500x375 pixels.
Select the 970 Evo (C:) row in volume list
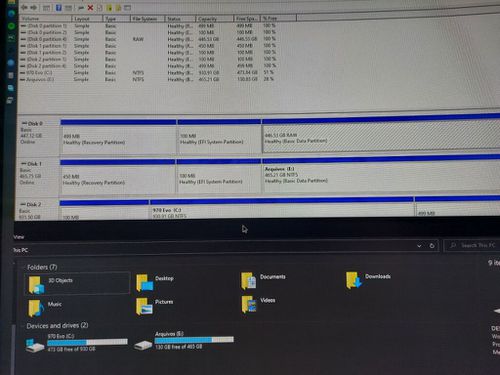(148, 72)
